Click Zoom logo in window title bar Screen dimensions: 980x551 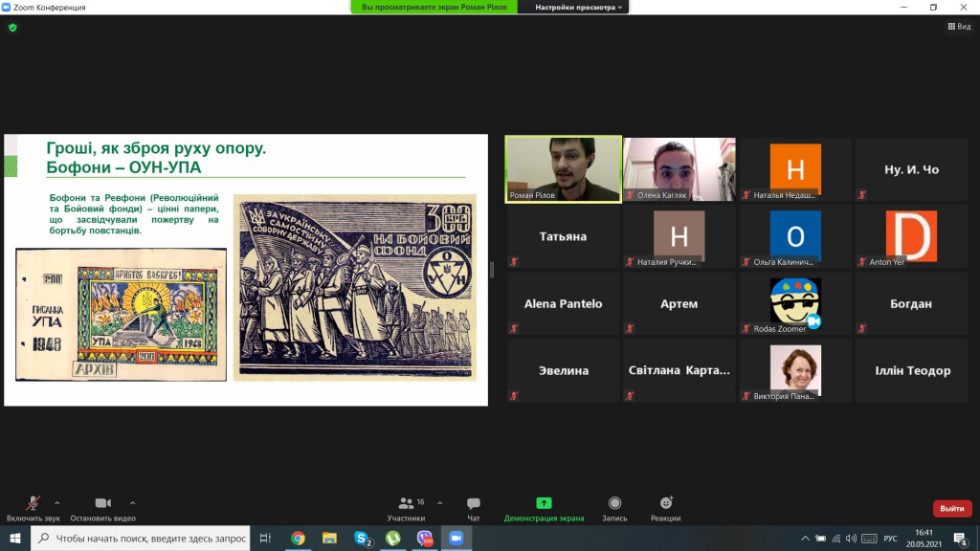(7, 7)
